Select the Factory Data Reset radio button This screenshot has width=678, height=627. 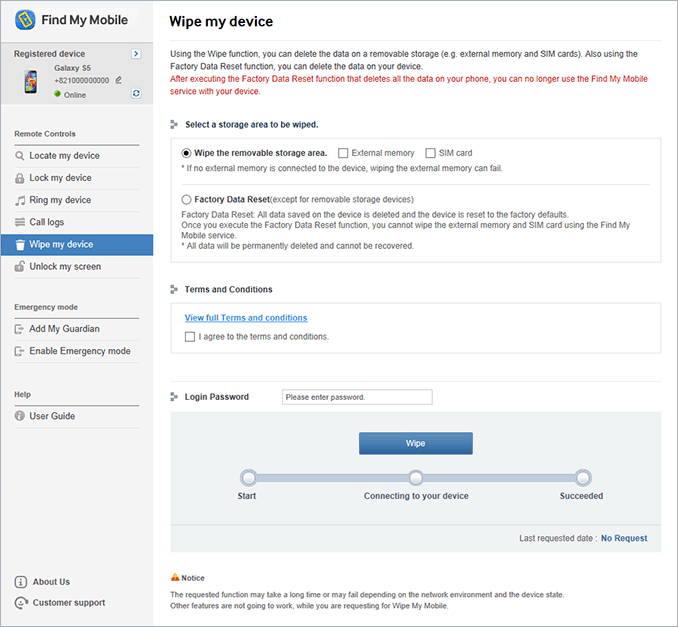click(x=187, y=200)
